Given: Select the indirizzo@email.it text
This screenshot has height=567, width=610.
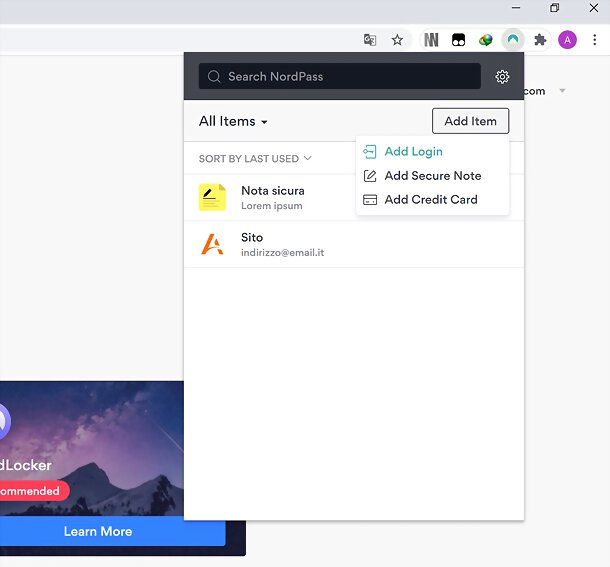Looking at the screenshot, I should point(282,253).
